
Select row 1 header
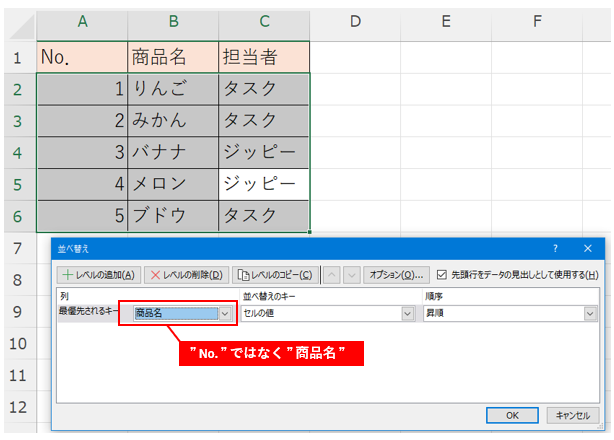click(16, 57)
